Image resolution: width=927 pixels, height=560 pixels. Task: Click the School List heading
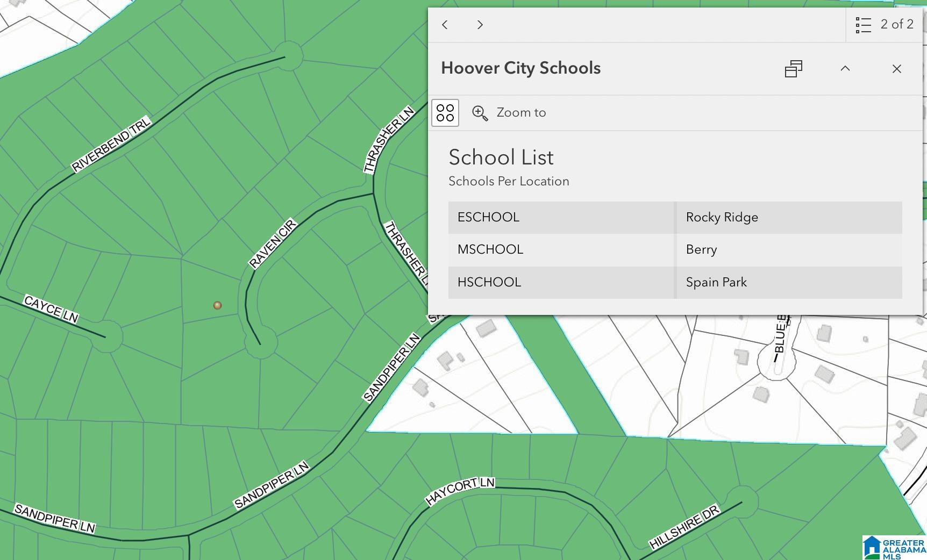501,157
